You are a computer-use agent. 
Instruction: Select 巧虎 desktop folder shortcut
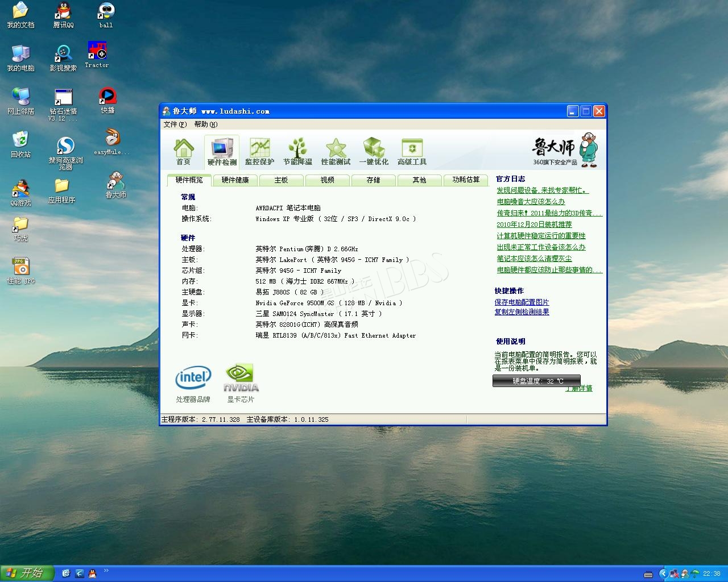tap(20, 229)
